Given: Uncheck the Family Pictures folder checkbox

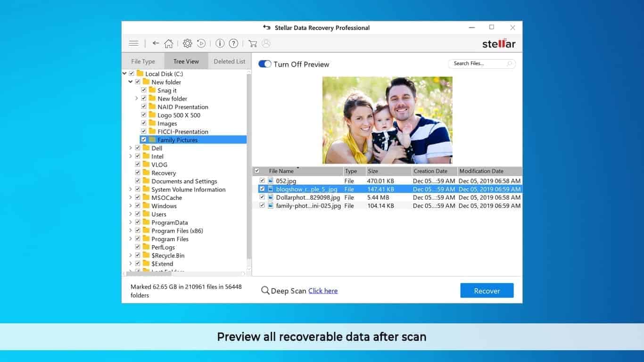Looking at the screenshot, I should tap(143, 140).
